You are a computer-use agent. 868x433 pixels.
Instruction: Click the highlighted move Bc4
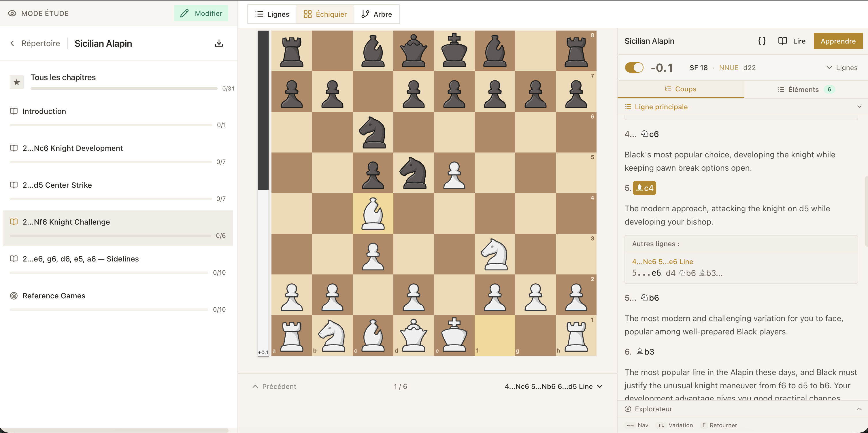pos(644,188)
